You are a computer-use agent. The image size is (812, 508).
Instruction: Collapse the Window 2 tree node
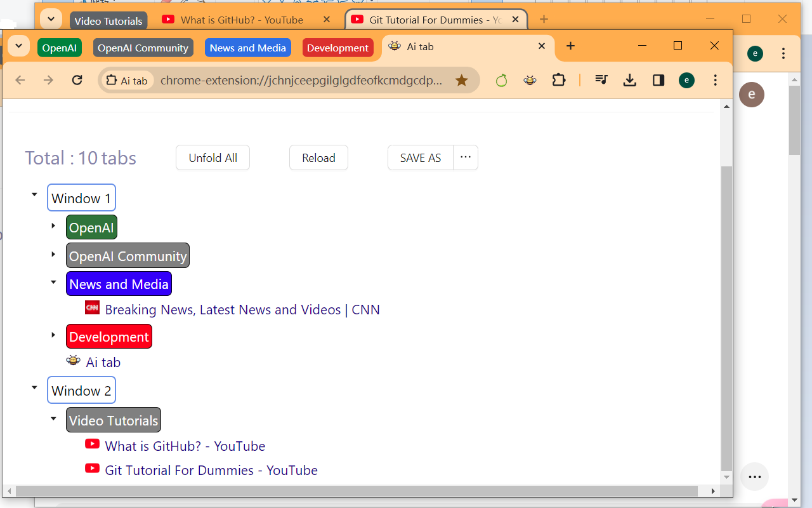pyautogui.click(x=34, y=387)
